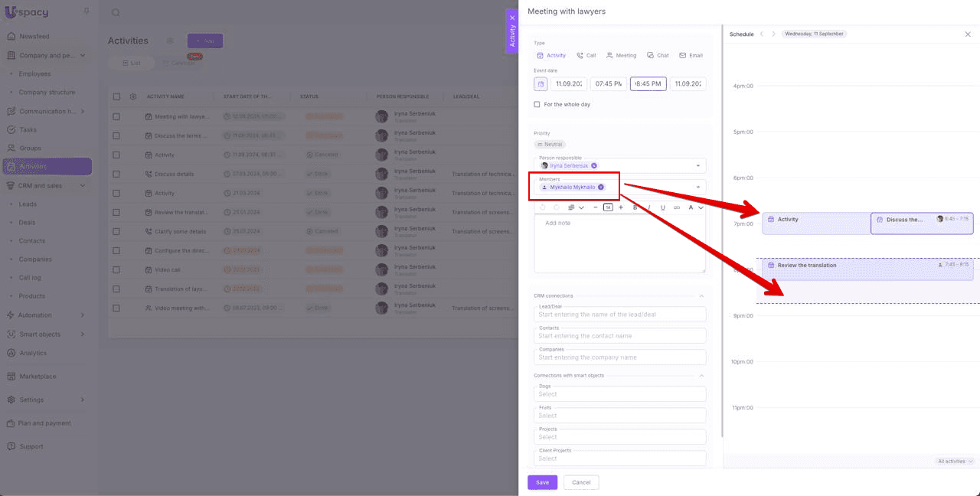
Task: Click the bold formatting icon
Action: (x=635, y=207)
